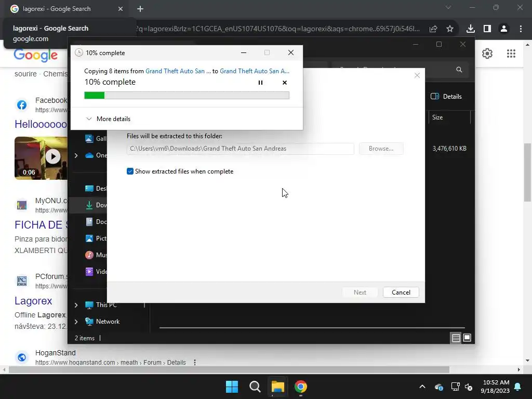The height and width of the screenshot is (399, 532).
Task: Expand the OneDrive tree node
Action: (x=76, y=155)
